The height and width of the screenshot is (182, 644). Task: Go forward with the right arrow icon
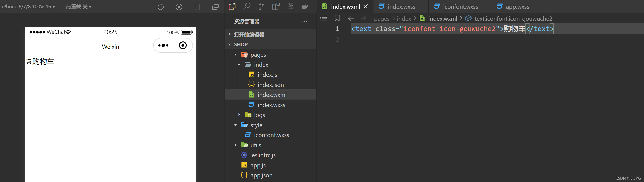click(x=364, y=18)
